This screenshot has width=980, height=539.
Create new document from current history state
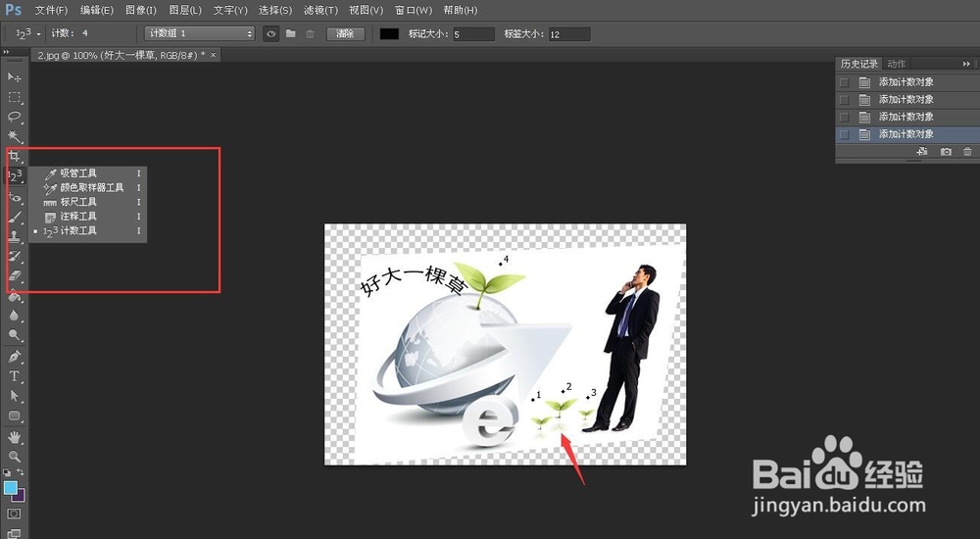[x=922, y=151]
